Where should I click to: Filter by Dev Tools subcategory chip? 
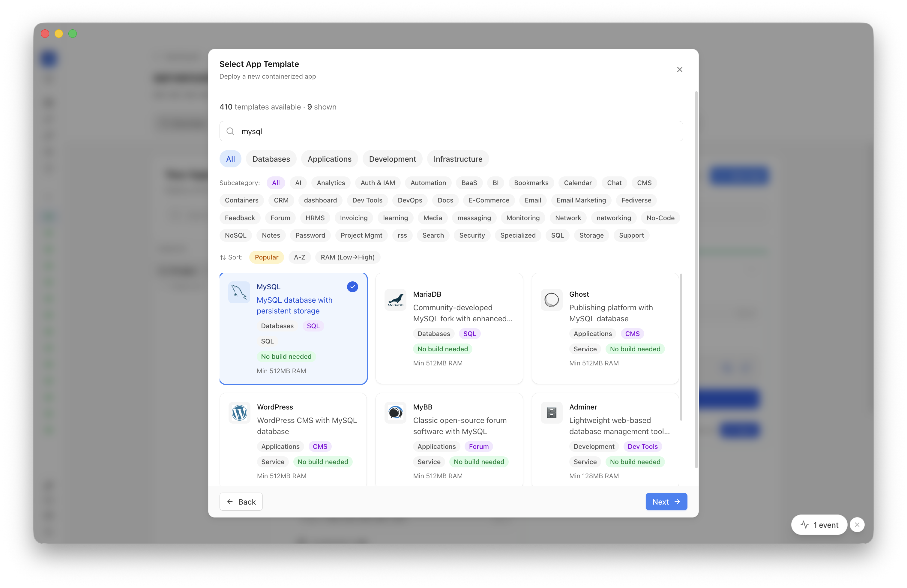coord(367,200)
